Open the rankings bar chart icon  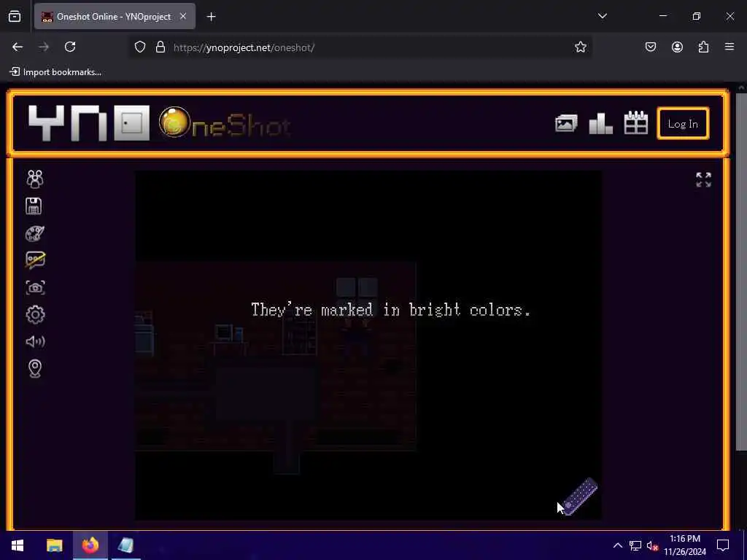pos(601,123)
